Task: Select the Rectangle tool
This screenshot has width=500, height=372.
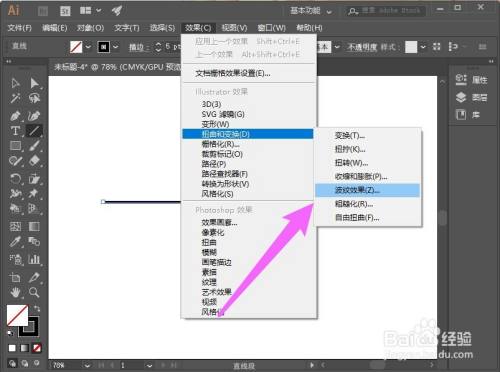Action: point(15,146)
